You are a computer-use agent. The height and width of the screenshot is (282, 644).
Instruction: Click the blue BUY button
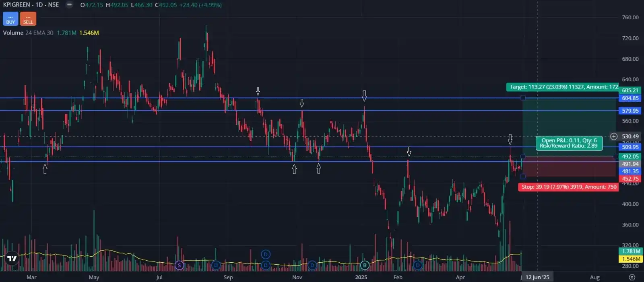10,19
